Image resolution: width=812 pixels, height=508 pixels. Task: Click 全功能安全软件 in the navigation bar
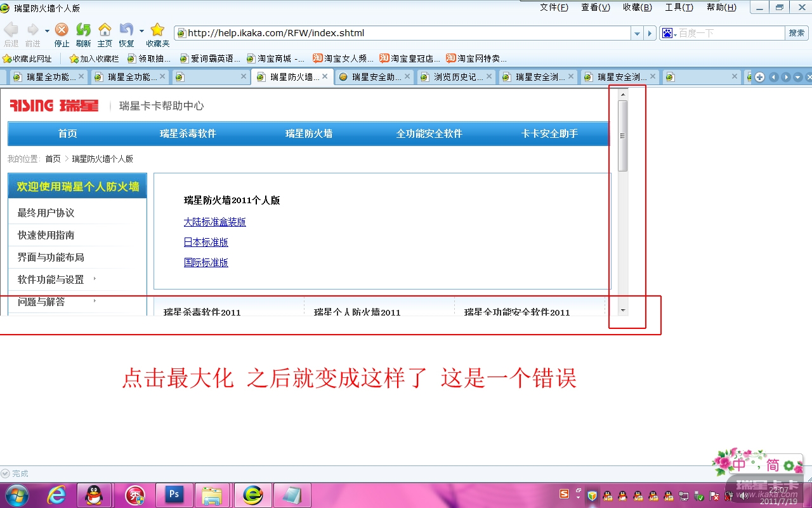429,134
